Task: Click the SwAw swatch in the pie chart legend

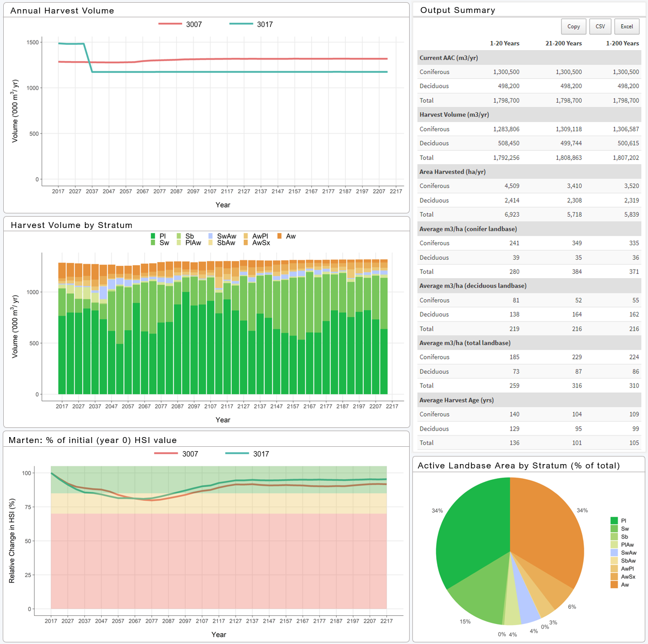Action: tap(614, 553)
